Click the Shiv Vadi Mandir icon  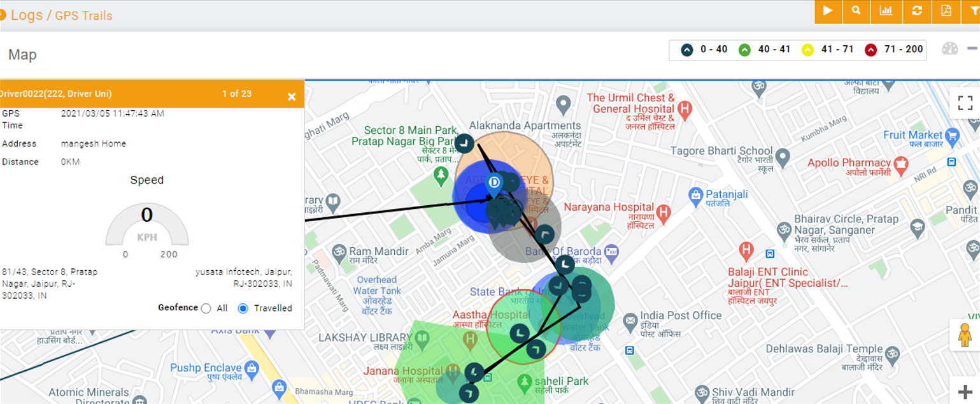(702, 393)
